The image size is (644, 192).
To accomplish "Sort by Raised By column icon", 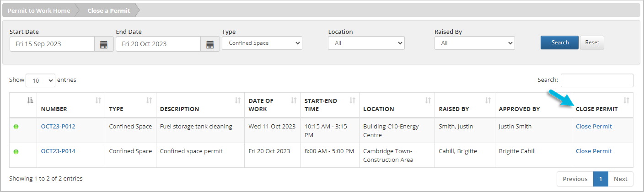I will coord(488,101).
